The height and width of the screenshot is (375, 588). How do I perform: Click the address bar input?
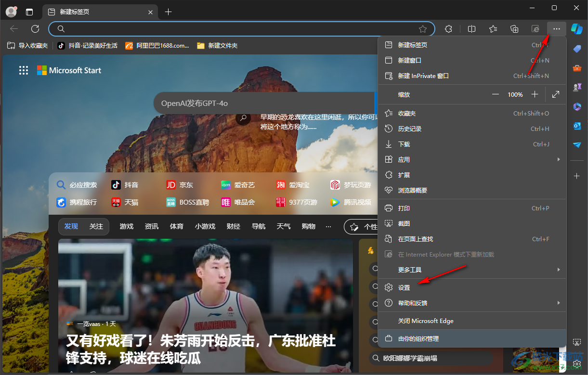pos(241,29)
